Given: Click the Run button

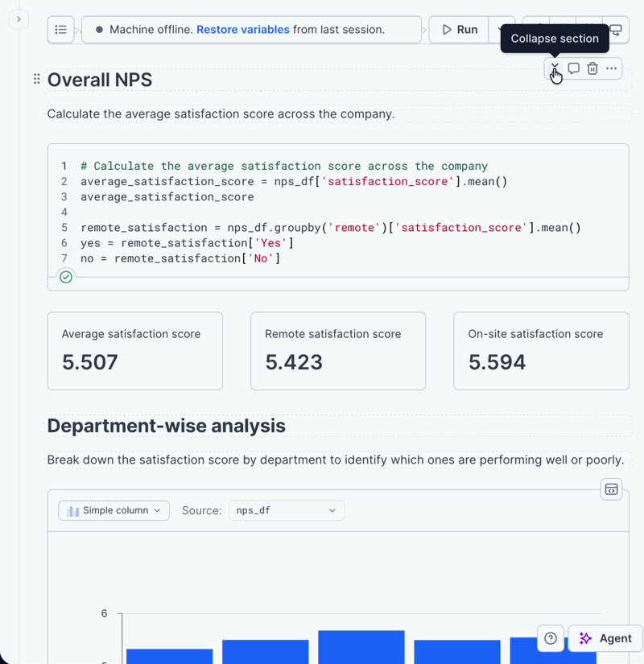Looking at the screenshot, I should [x=460, y=30].
